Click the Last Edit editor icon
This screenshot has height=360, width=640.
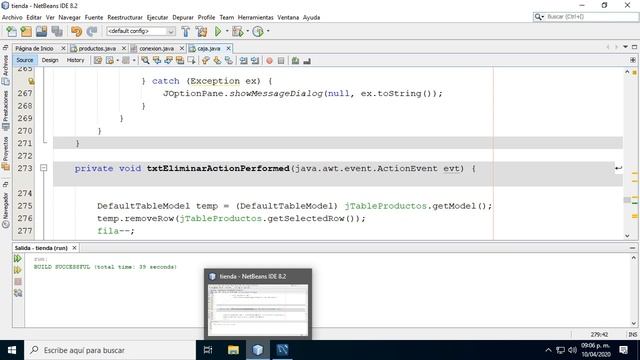point(98,60)
